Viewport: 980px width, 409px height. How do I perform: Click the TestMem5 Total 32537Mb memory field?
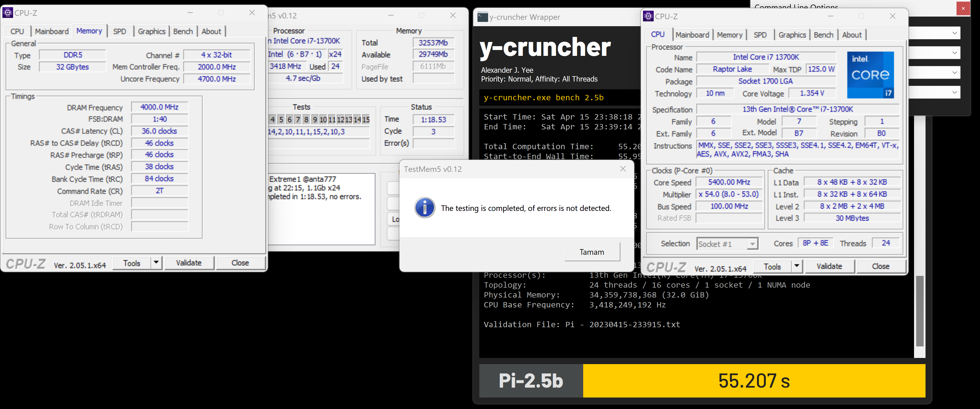pos(433,43)
